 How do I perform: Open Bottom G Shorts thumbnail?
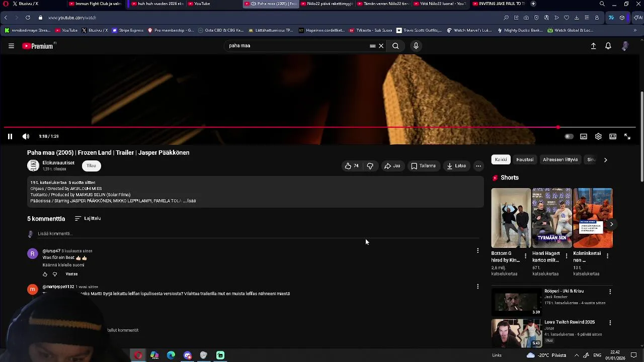coord(511,218)
